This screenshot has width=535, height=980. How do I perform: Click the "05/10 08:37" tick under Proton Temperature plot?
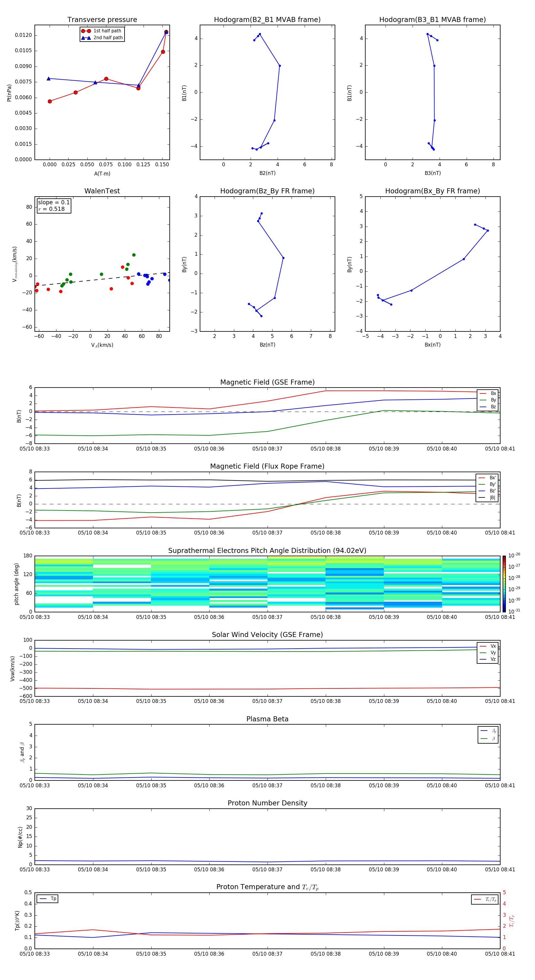tap(267, 954)
